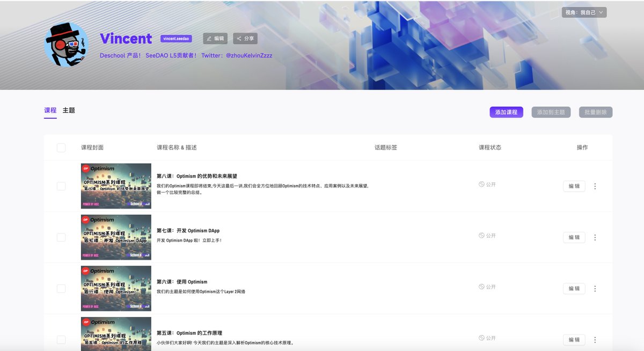This screenshot has width=644, height=351.
Task: Click the vincent.seedao name badge
Action: (x=176, y=39)
